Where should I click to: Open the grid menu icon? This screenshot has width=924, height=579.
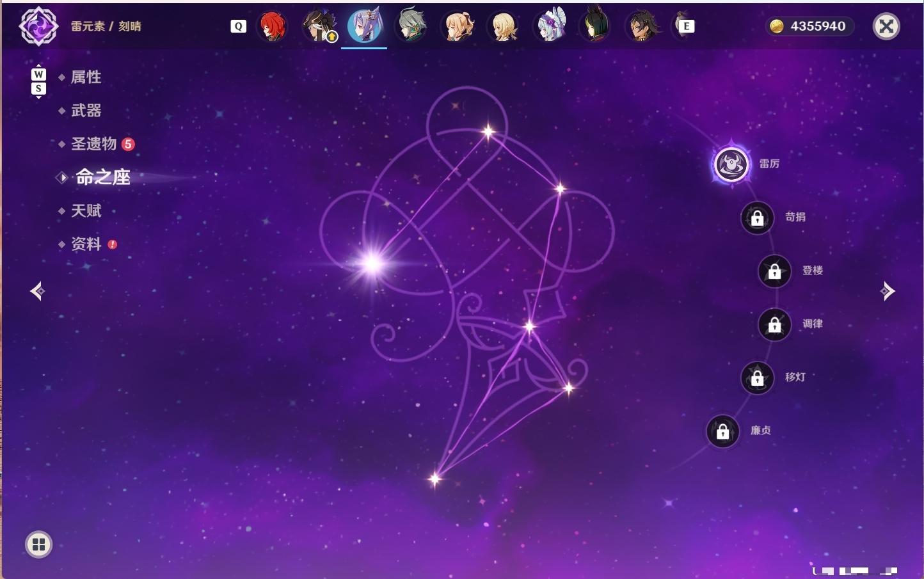pyautogui.click(x=38, y=544)
